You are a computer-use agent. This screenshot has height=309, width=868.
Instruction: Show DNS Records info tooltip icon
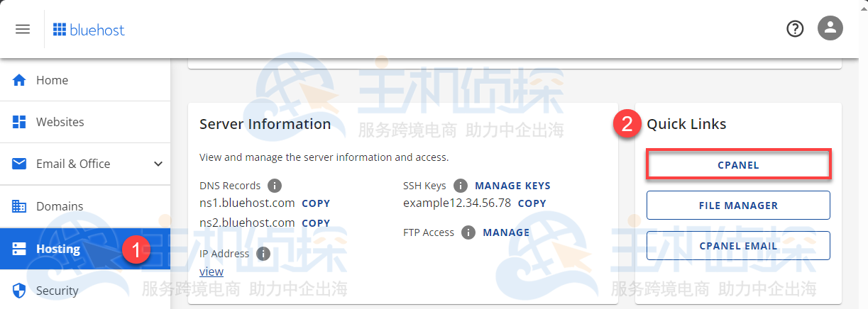point(275,186)
